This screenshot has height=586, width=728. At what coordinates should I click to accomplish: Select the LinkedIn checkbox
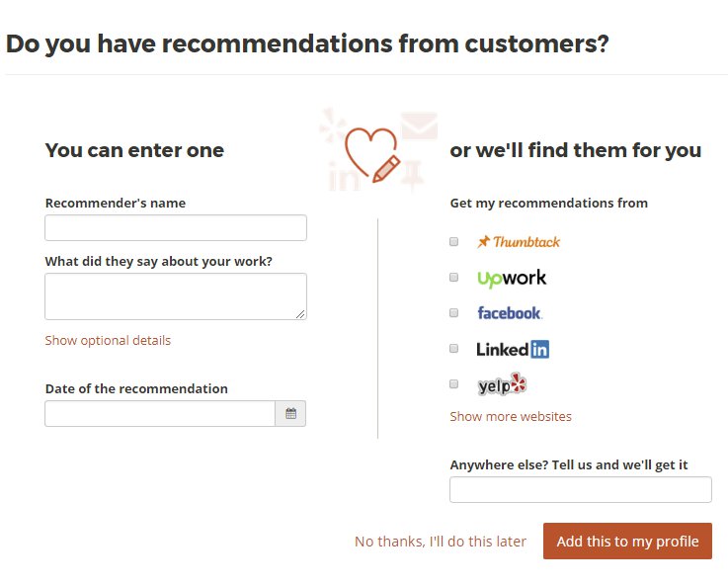[x=454, y=349]
